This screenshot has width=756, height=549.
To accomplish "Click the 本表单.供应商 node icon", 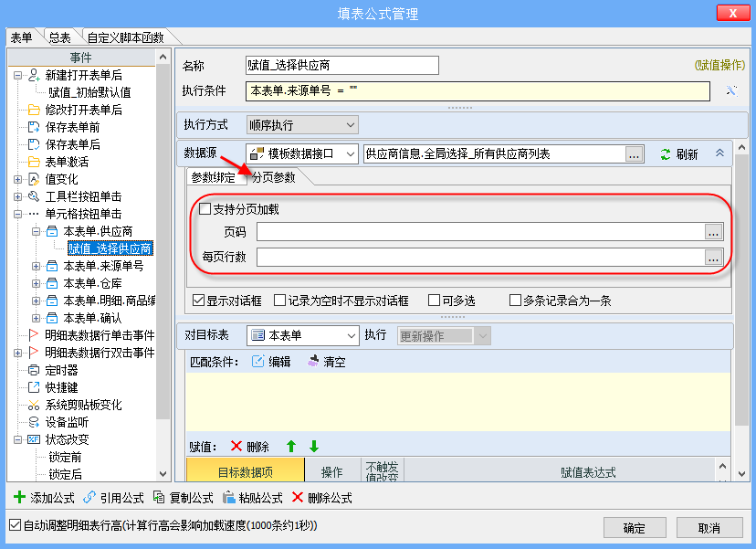I will pyautogui.click(x=52, y=231).
